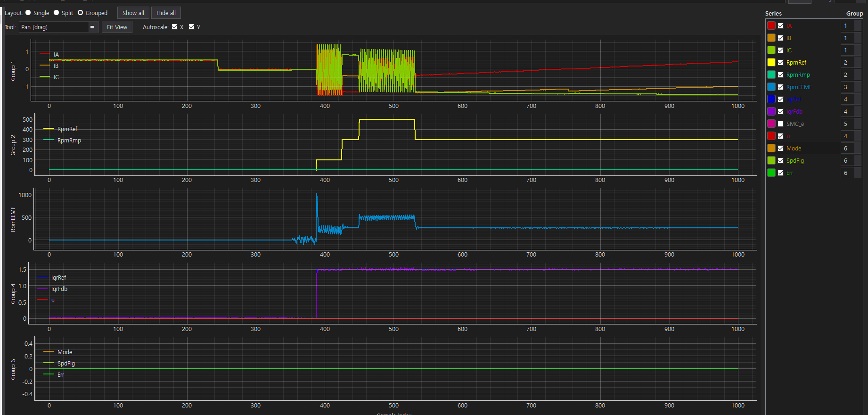Uncheck the IC series checkbox

(781, 50)
